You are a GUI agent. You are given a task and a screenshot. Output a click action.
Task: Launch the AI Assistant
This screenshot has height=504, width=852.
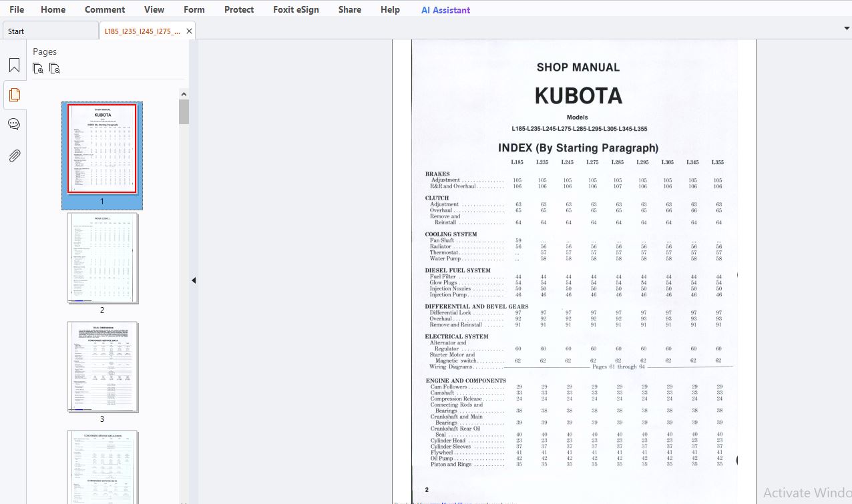tap(445, 10)
